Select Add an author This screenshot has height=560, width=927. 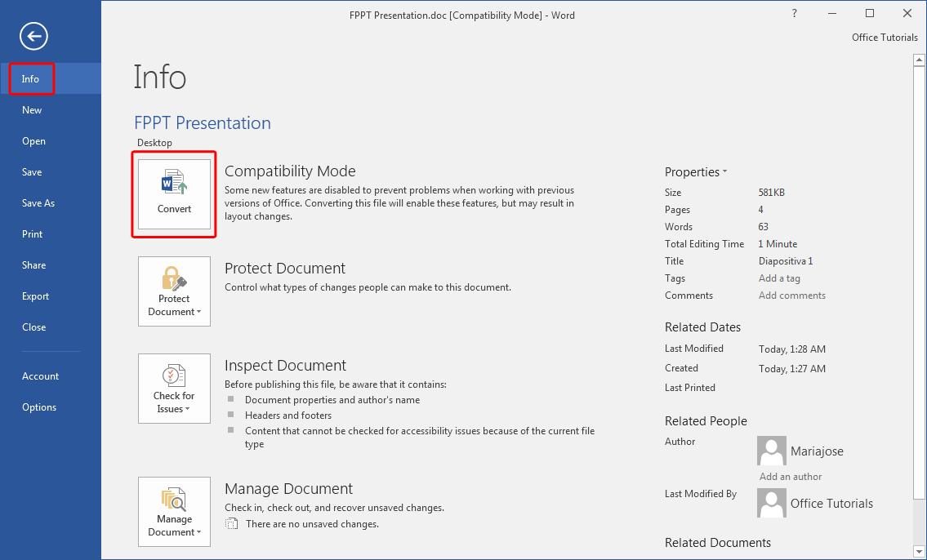coord(789,476)
